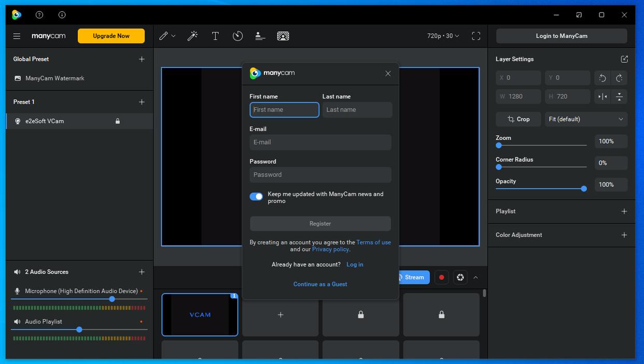The width and height of the screenshot is (644, 364).
Task: Pop out Layer Settings panel
Action: click(624, 59)
